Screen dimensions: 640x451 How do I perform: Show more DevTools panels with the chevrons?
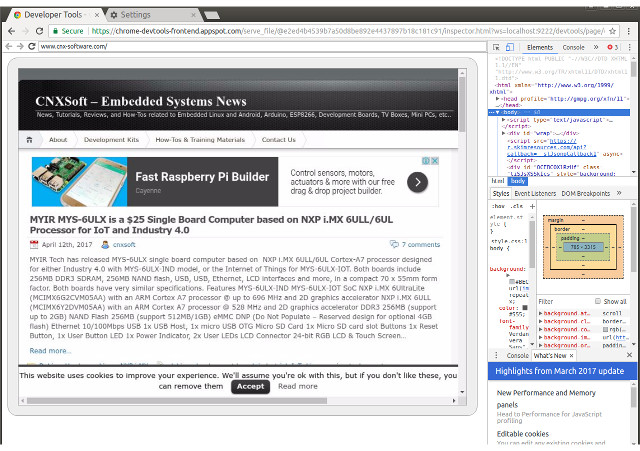point(596,47)
